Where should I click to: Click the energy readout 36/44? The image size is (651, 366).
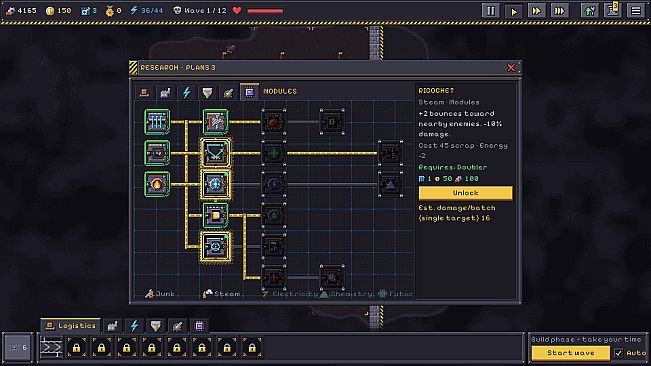147,10
